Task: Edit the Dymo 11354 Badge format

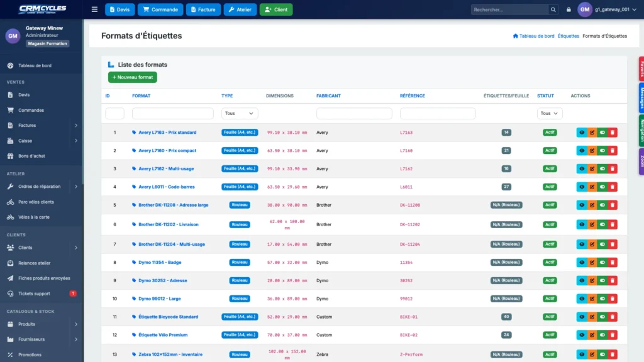Action: 592,262
